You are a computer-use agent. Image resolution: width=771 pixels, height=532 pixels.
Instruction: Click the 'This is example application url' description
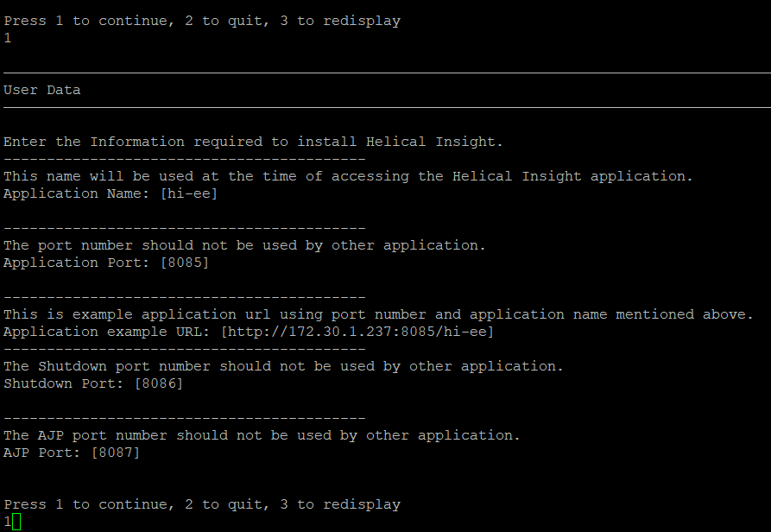[x=378, y=314]
